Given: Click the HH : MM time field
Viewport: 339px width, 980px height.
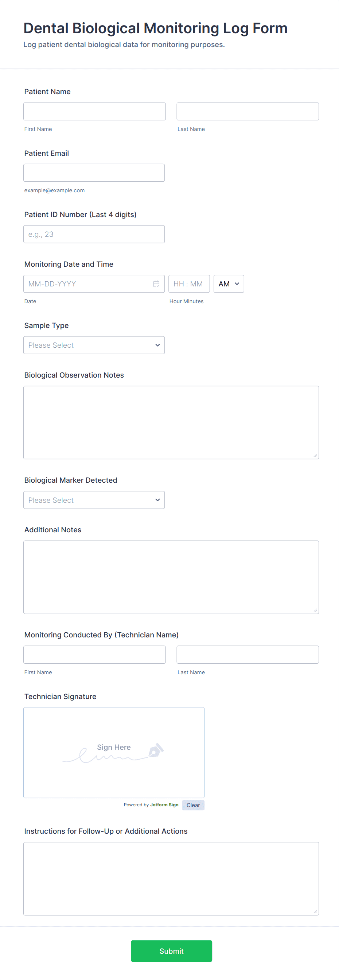Looking at the screenshot, I should pos(189,284).
